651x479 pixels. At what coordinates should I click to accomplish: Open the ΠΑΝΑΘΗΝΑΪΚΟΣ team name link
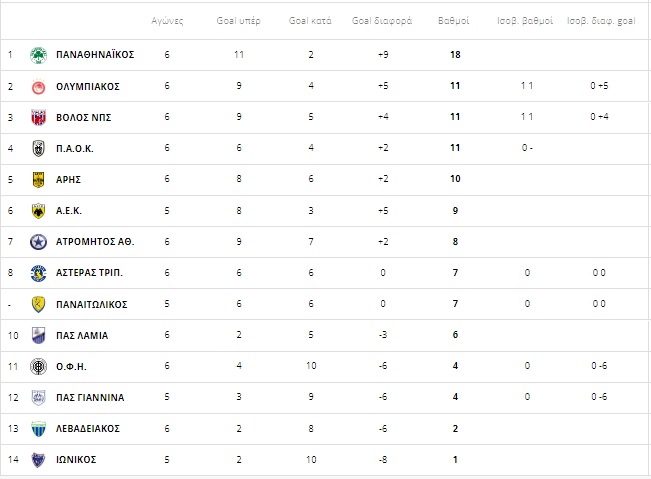click(95, 55)
